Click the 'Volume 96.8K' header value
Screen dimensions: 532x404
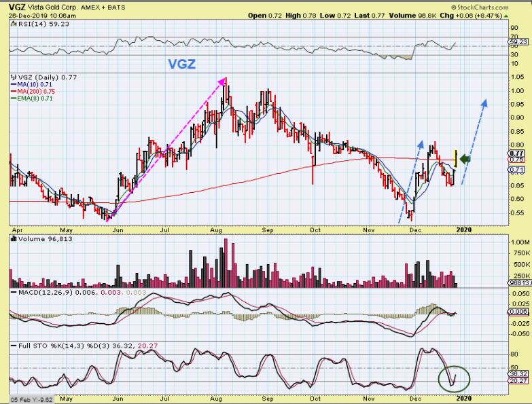tap(412, 16)
